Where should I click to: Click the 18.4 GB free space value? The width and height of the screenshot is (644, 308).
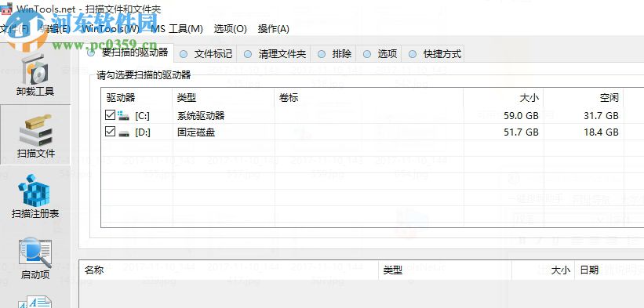tap(601, 132)
